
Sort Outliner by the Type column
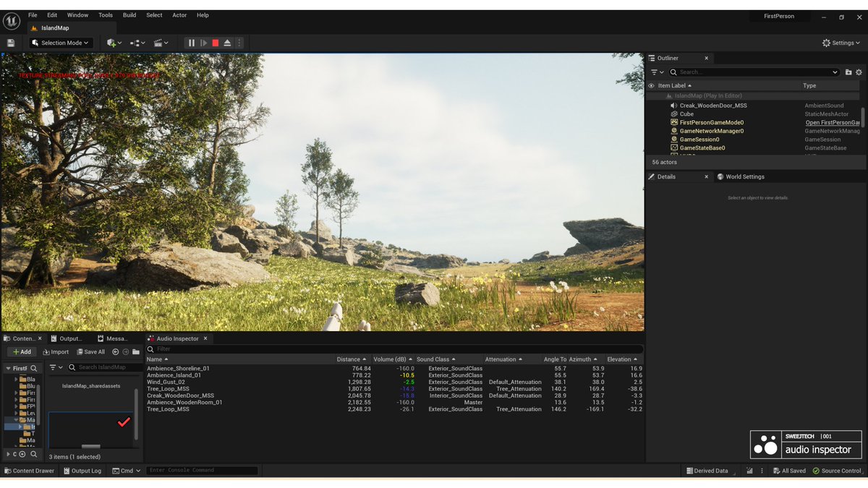[x=809, y=86]
